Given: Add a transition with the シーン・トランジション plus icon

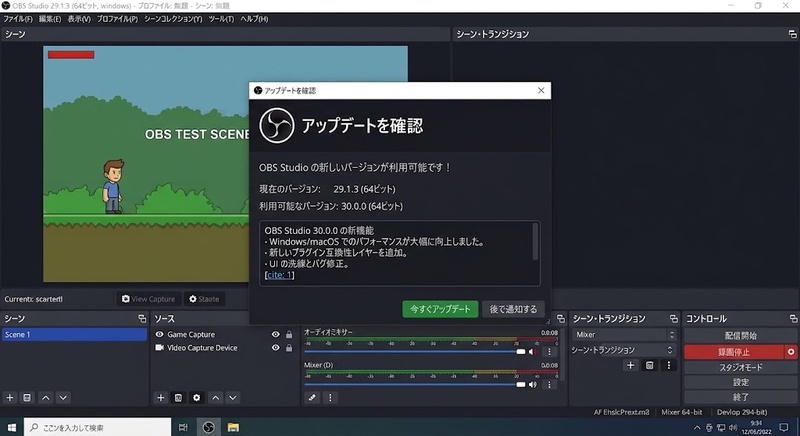Looking at the screenshot, I should tap(631, 365).
